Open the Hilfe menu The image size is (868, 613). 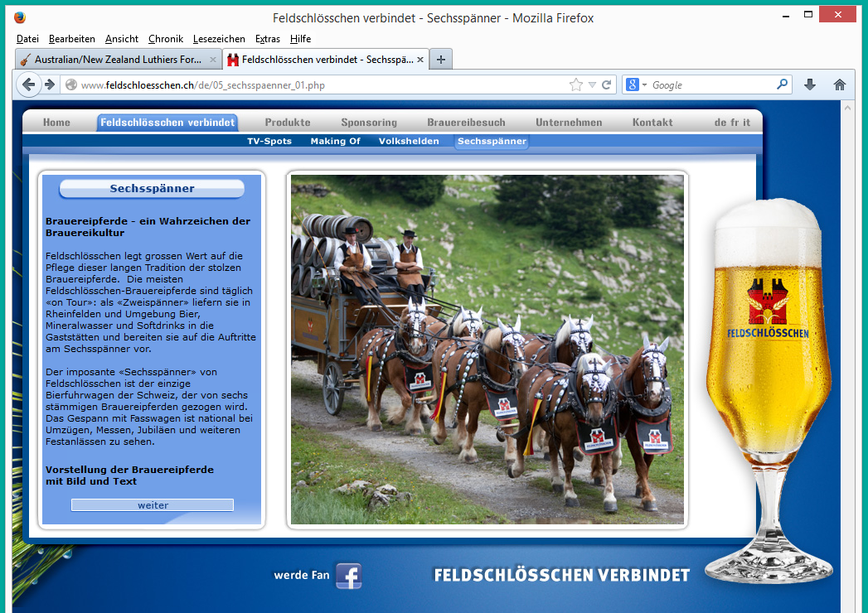pyautogui.click(x=301, y=39)
